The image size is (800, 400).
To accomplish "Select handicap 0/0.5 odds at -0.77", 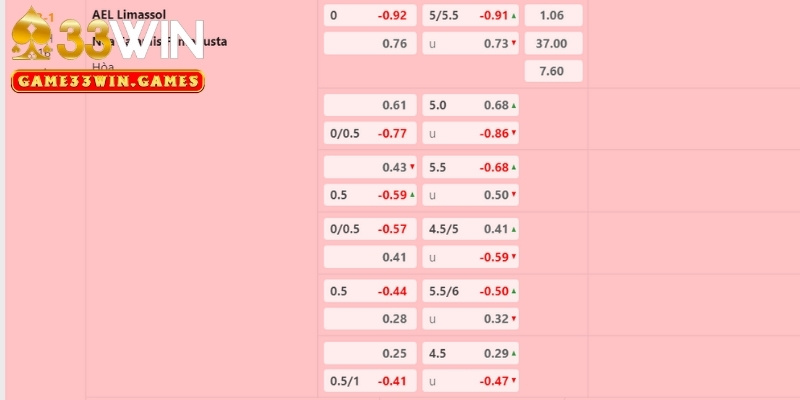I will 369,132.
